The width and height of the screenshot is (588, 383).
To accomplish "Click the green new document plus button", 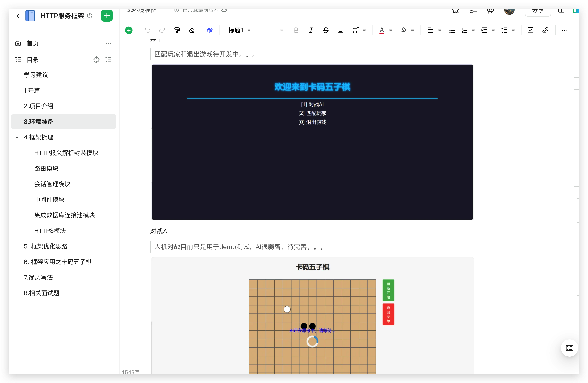I will [107, 16].
